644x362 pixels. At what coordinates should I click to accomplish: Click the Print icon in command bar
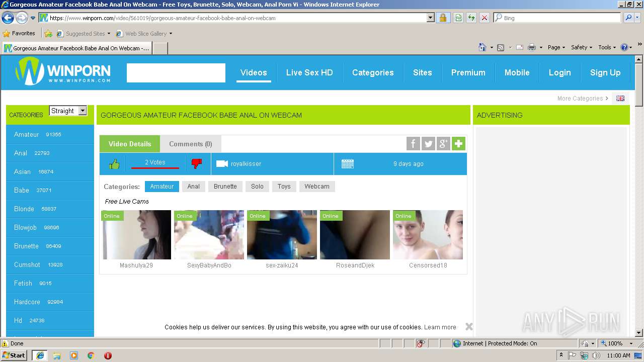tap(532, 47)
